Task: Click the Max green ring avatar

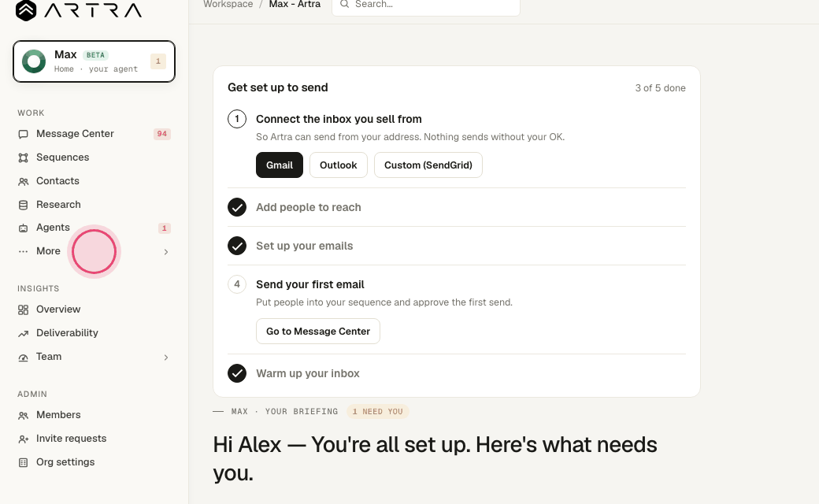Action: click(x=34, y=61)
